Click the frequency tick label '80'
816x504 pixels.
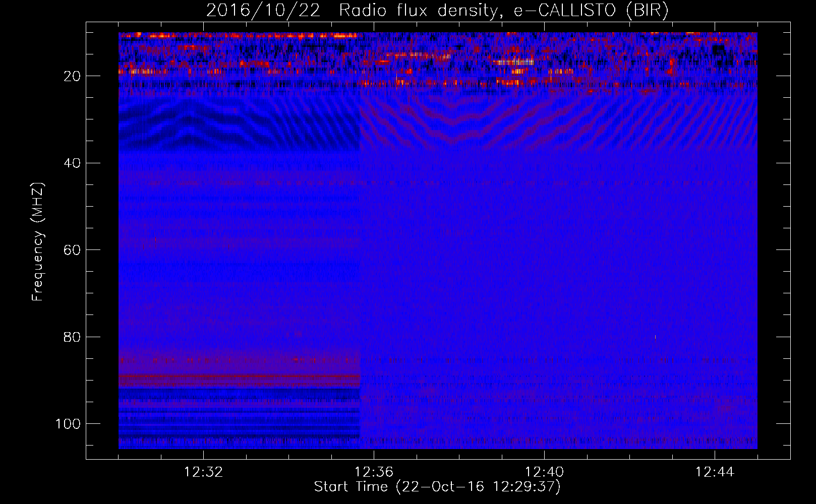click(73, 337)
